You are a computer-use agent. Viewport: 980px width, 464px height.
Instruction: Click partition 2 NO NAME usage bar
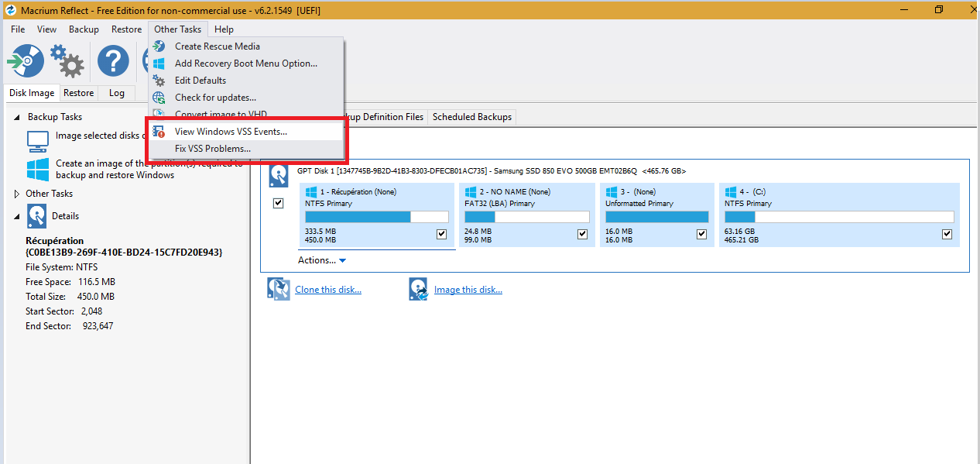coord(526,217)
